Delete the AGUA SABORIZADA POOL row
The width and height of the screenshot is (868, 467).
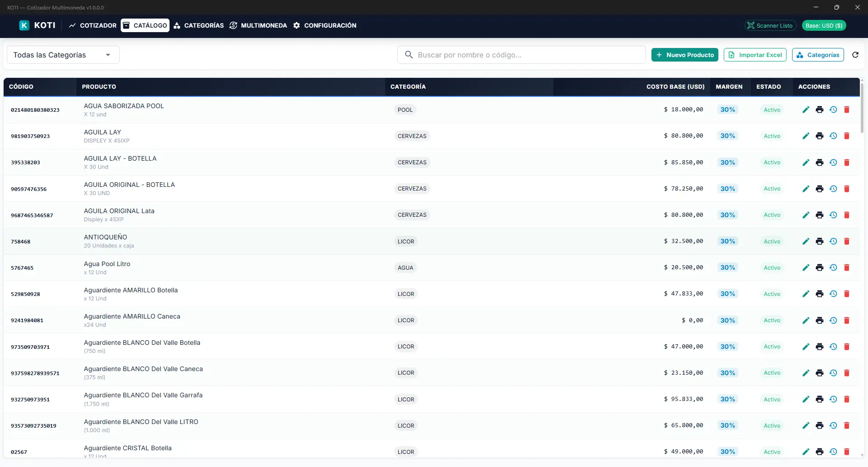point(847,110)
